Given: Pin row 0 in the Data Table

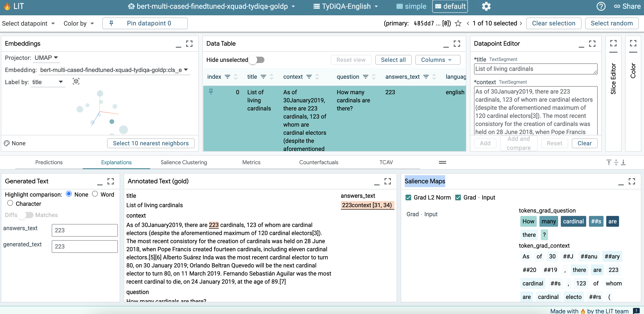Looking at the screenshot, I should point(211,92).
